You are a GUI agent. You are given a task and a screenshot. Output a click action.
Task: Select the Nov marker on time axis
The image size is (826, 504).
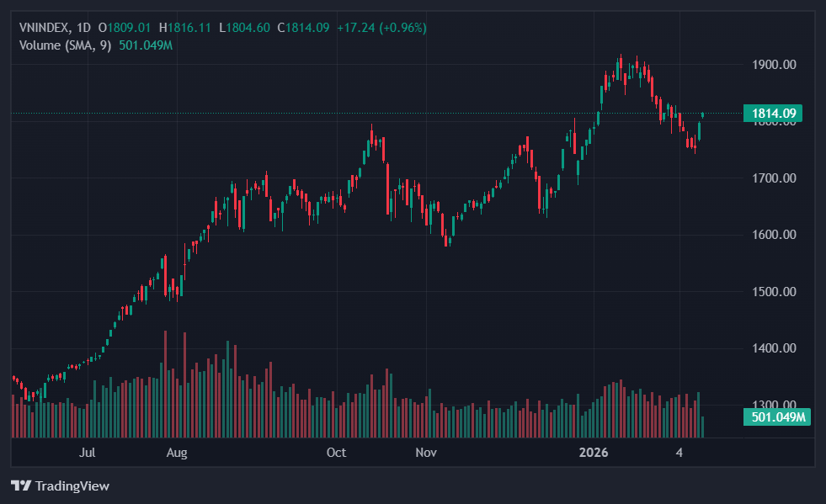point(426,453)
